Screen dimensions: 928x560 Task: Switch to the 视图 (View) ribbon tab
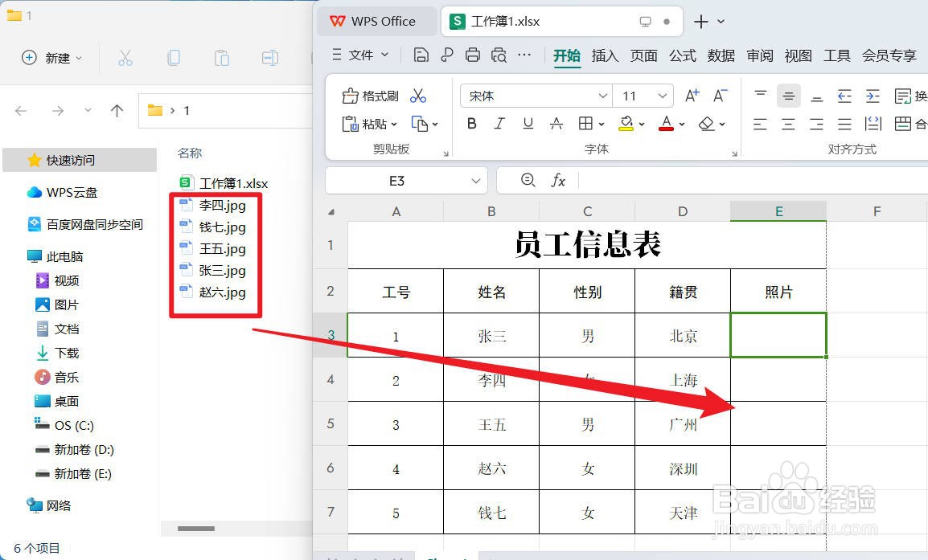tap(799, 55)
